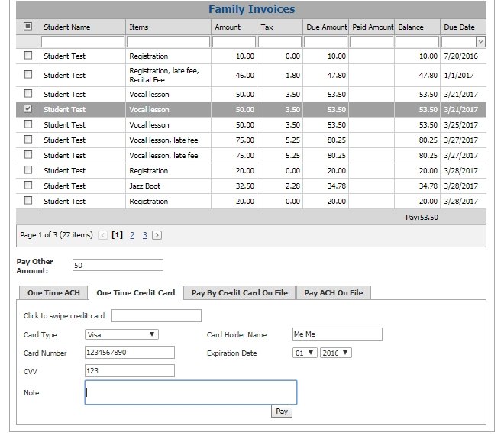Open the expiration year dropdown
Screen dimensions: 504x439
336,353
